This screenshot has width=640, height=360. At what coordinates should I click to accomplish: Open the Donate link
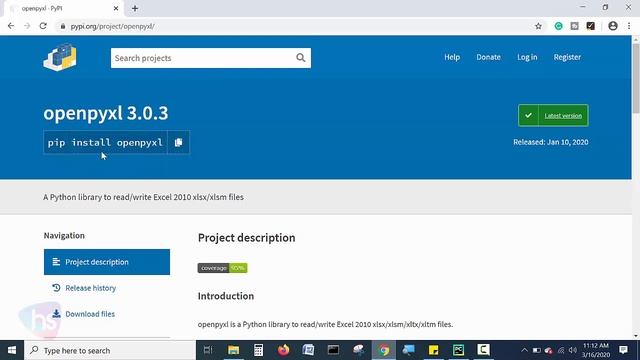[x=488, y=57]
